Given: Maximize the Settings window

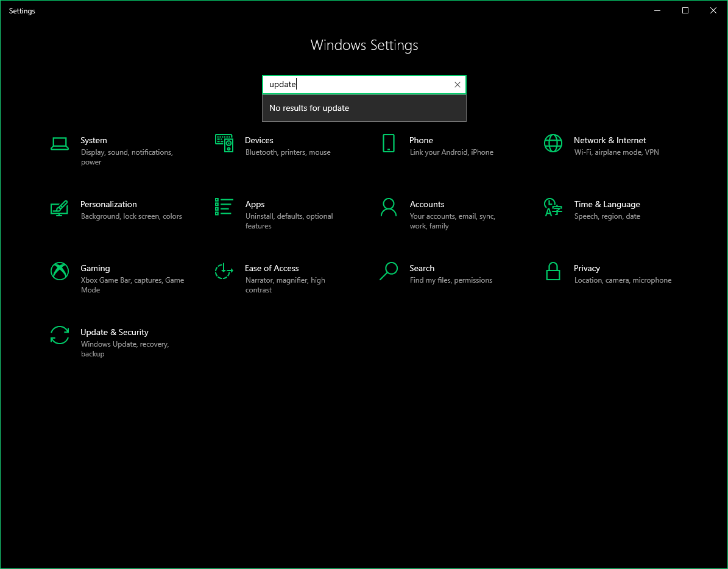Looking at the screenshot, I should pyautogui.click(x=685, y=10).
